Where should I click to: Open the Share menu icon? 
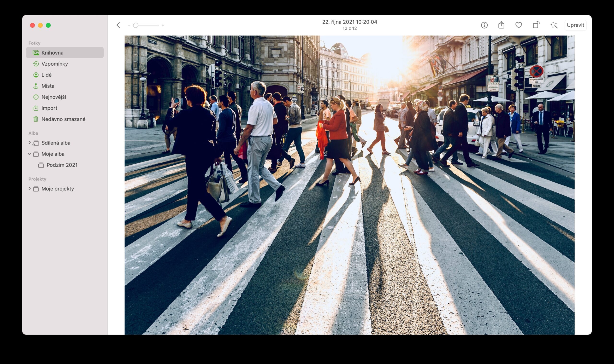coord(501,25)
